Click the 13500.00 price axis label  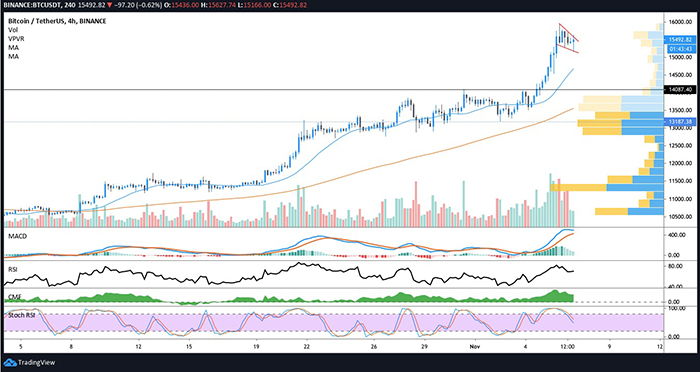[680, 110]
